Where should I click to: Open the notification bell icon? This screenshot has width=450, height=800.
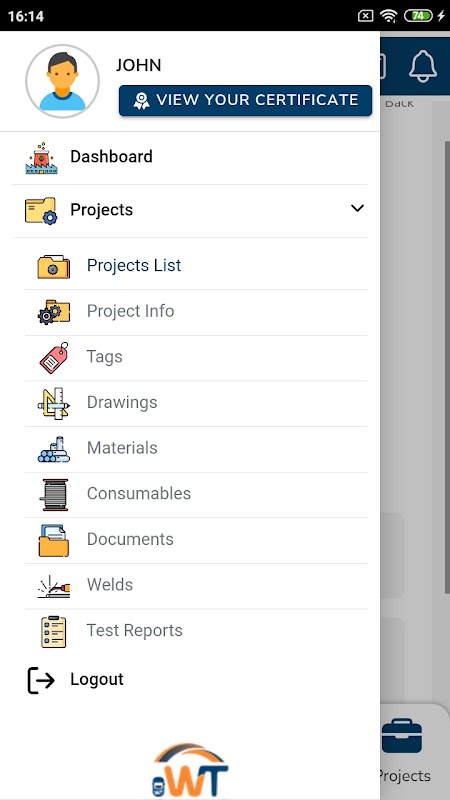pos(423,66)
